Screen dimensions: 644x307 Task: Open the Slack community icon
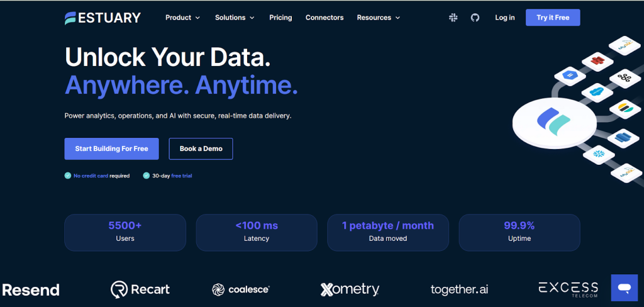pos(453,18)
